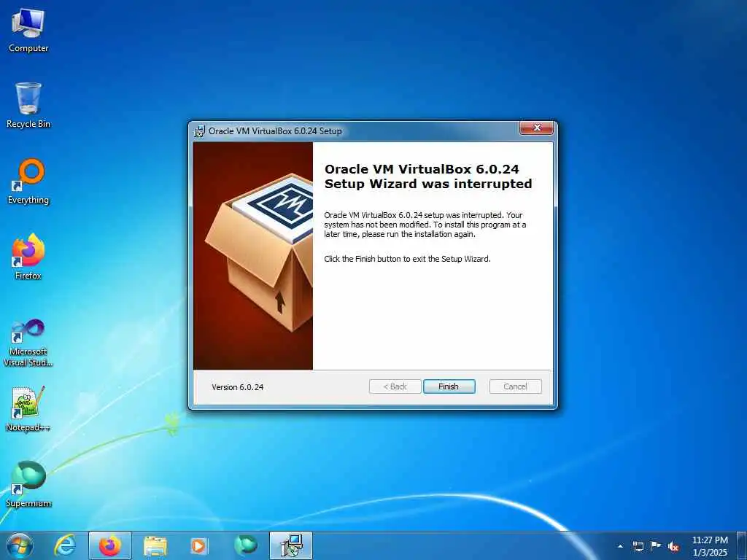
Task: Click the 'Version 6.0.24' label
Action: point(237,387)
